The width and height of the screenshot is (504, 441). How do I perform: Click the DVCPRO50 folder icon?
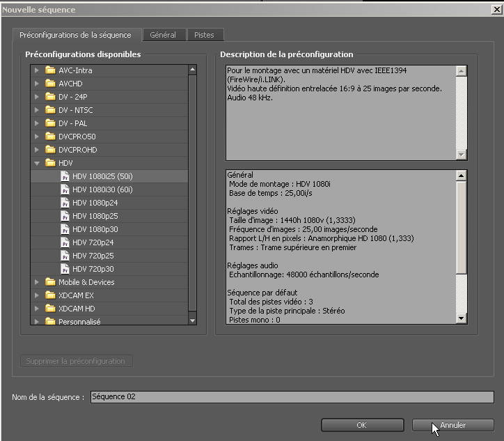point(50,137)
